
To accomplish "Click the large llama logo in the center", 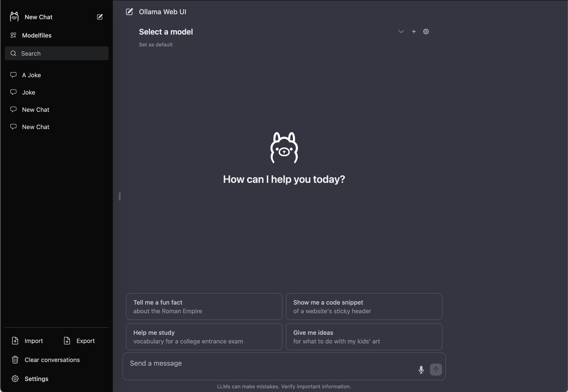I will coord(284,148).
